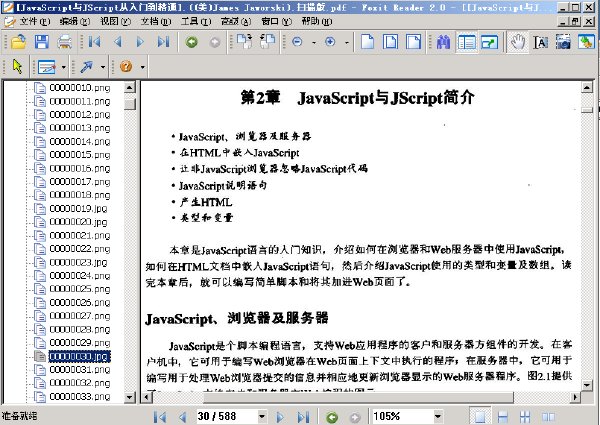Select actual size page icon
This screenshot has width=600, height=425.
coord(367,41)
